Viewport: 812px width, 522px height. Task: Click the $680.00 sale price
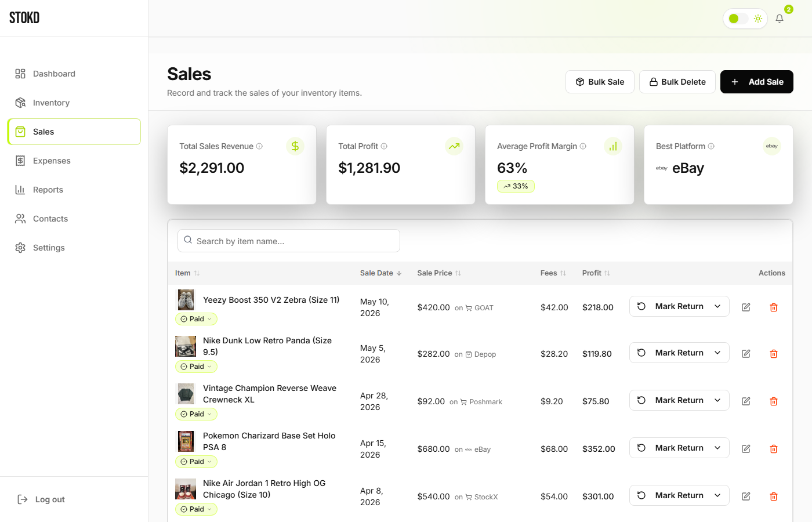click(433, 449)
